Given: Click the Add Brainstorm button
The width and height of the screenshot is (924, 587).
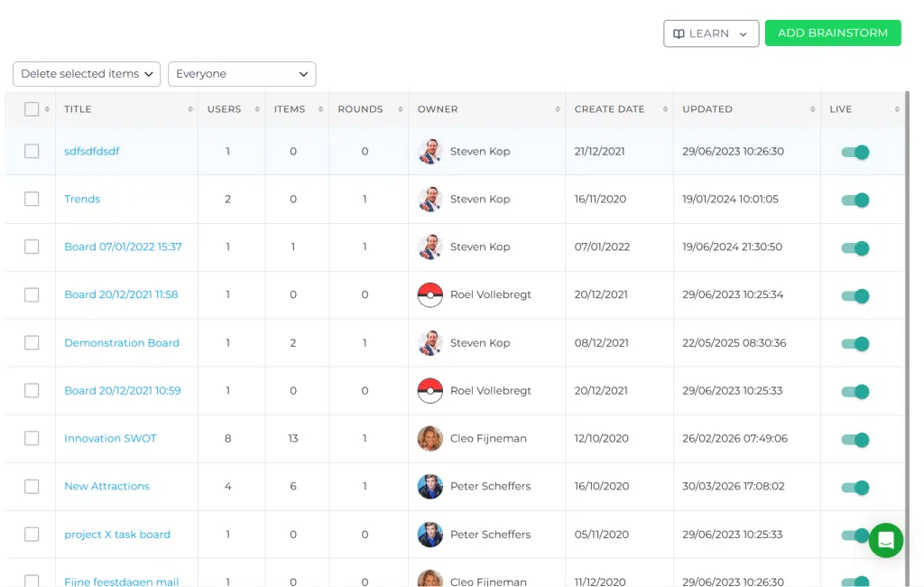Looking at the screenshot, I should pyautogui.click(x=833, y=33).
